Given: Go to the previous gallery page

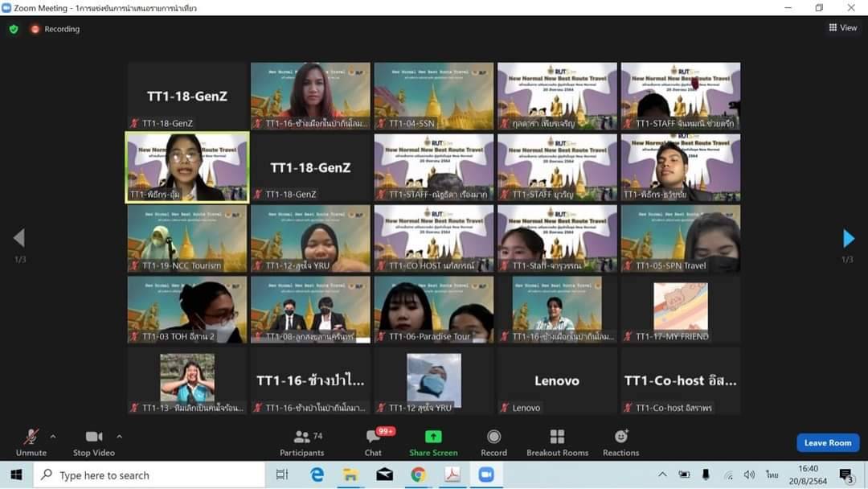Looking at the screenshot, I should tap(19, 238).
